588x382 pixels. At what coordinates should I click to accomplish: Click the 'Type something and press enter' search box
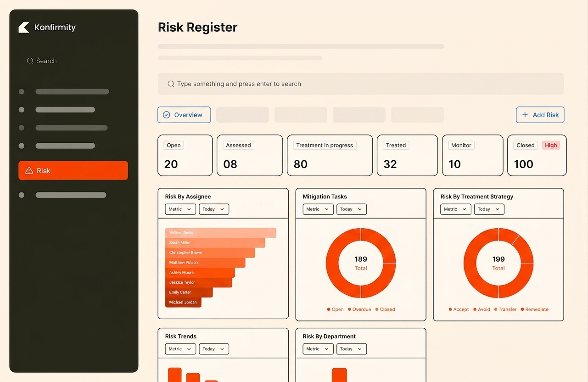pyautogui.click(x=361, y=84)
